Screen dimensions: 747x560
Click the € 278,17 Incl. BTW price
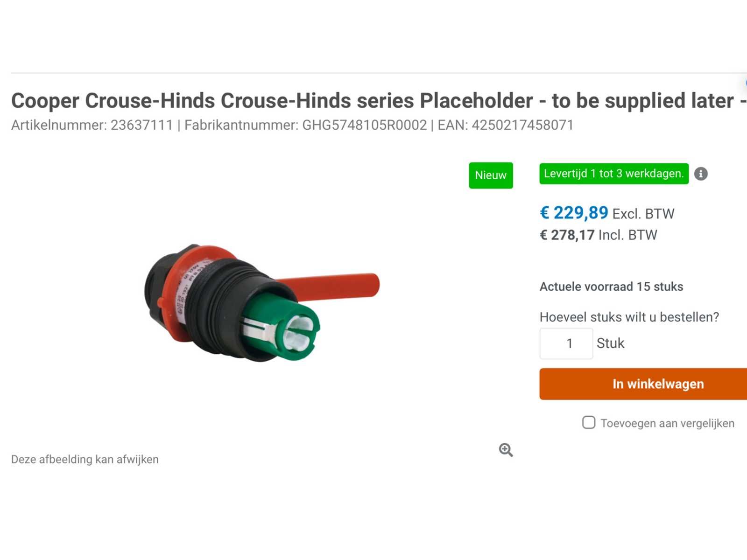click(x=598, y=235)
